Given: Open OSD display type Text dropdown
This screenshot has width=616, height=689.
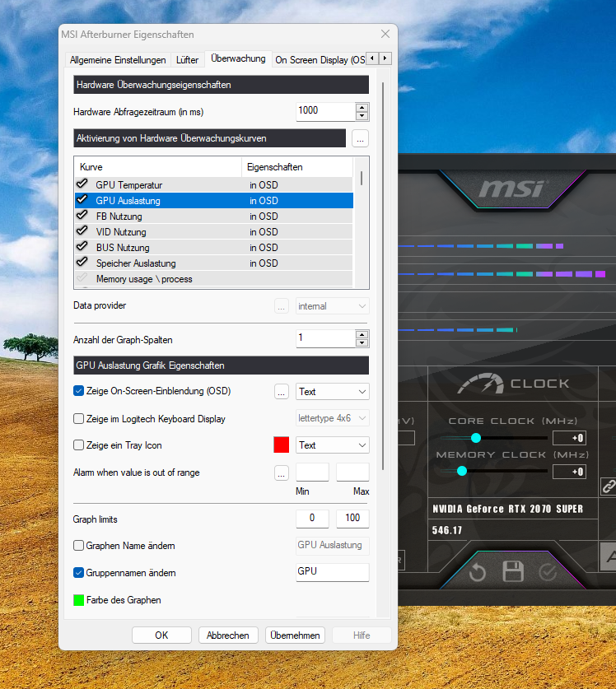Looking at the screenshot, I should [333, 392].
